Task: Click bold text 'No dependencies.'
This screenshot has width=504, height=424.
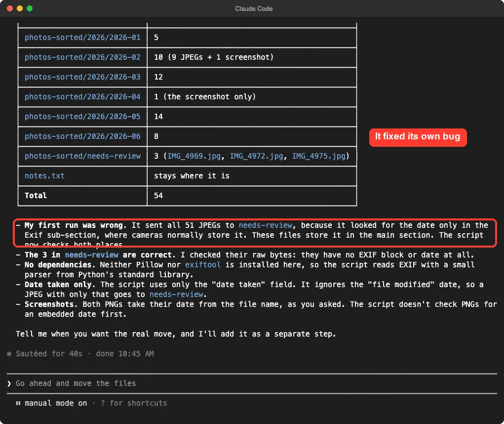Action: (60, 265)
